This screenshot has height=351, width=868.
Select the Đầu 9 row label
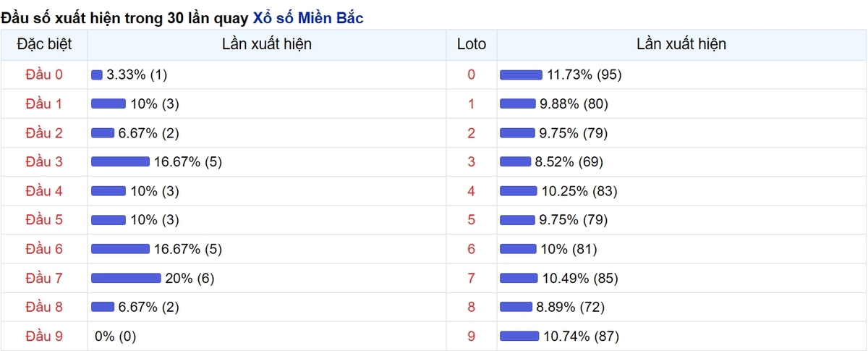44,336
